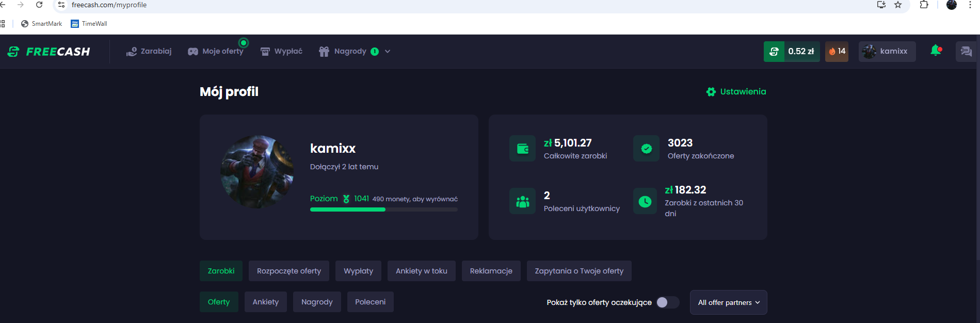Toggle Pokaż tylko oferty oczekujące switch

click(668, 302)
